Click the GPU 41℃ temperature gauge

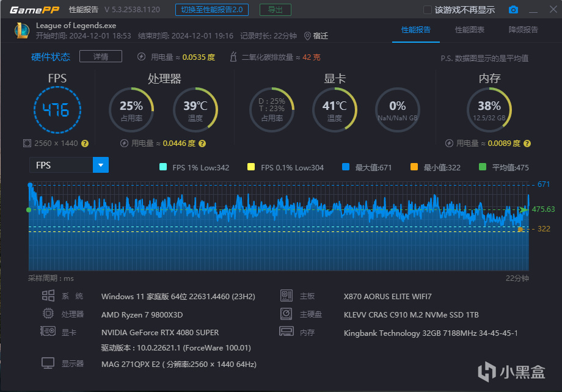pos(334,110)
